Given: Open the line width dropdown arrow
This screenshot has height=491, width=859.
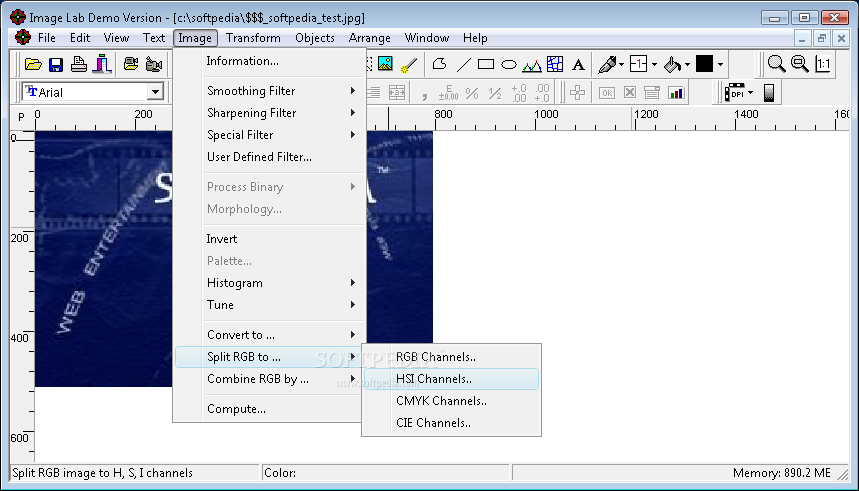Looking at the screenshot, I should tap(654, 65).
